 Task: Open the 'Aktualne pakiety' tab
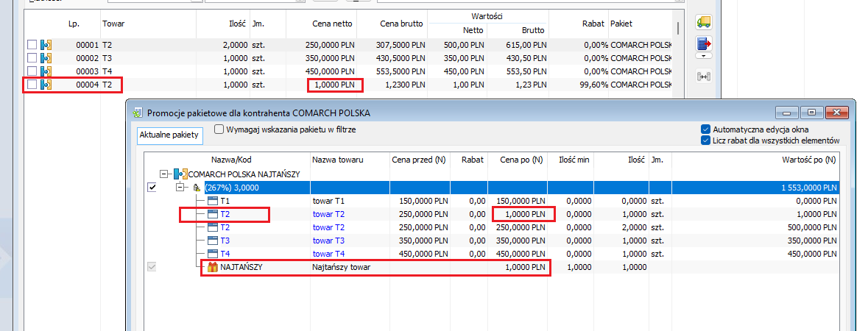pos(160,136)
